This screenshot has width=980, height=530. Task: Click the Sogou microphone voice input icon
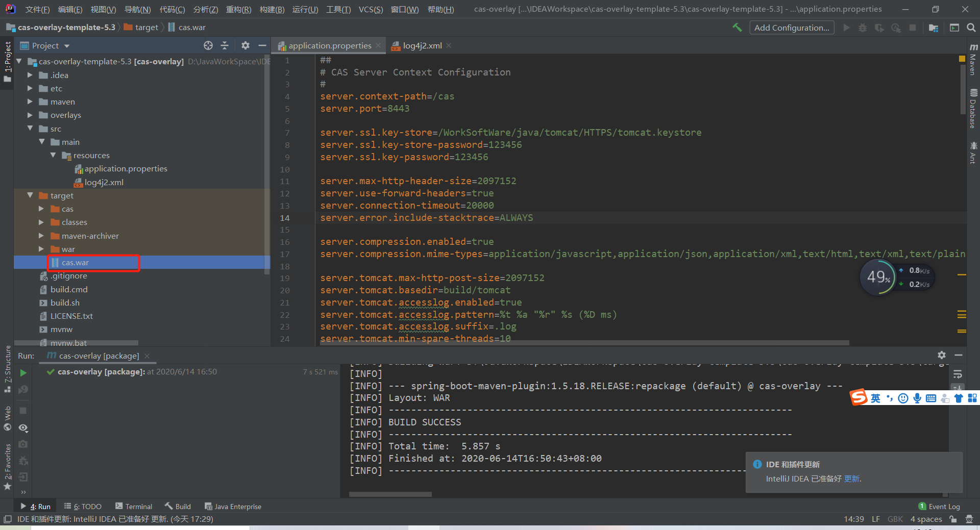tap(917, 398)
